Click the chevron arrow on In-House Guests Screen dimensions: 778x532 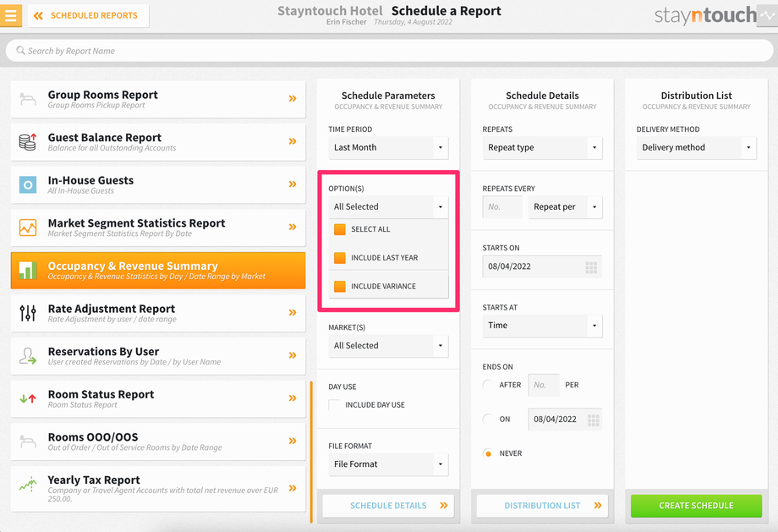pyautogui.click(x=293, y=184)
